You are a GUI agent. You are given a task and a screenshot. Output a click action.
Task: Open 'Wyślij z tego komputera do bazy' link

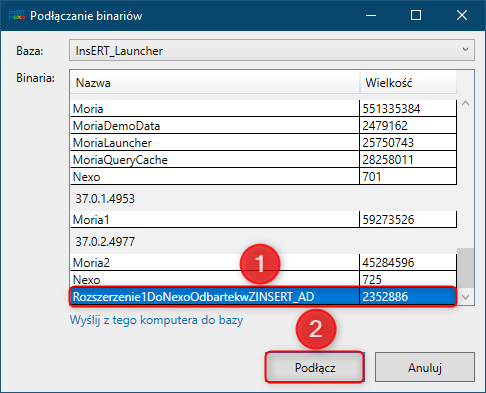coord(156,320)
